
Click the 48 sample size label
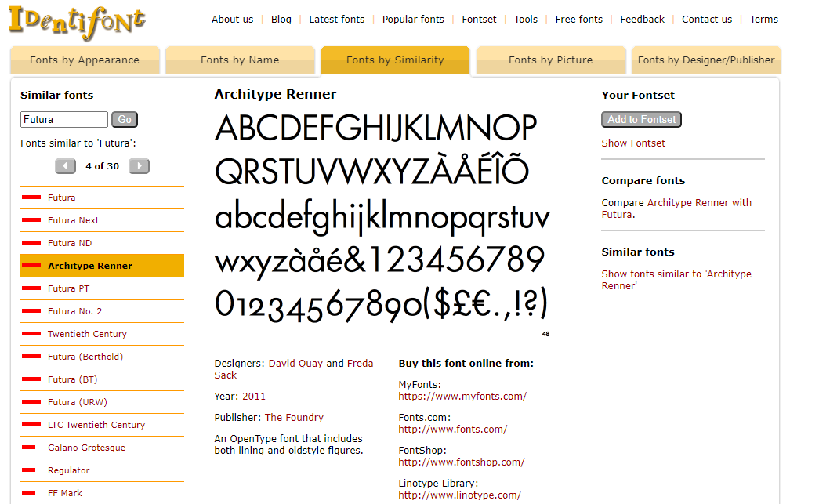(545, 334)
